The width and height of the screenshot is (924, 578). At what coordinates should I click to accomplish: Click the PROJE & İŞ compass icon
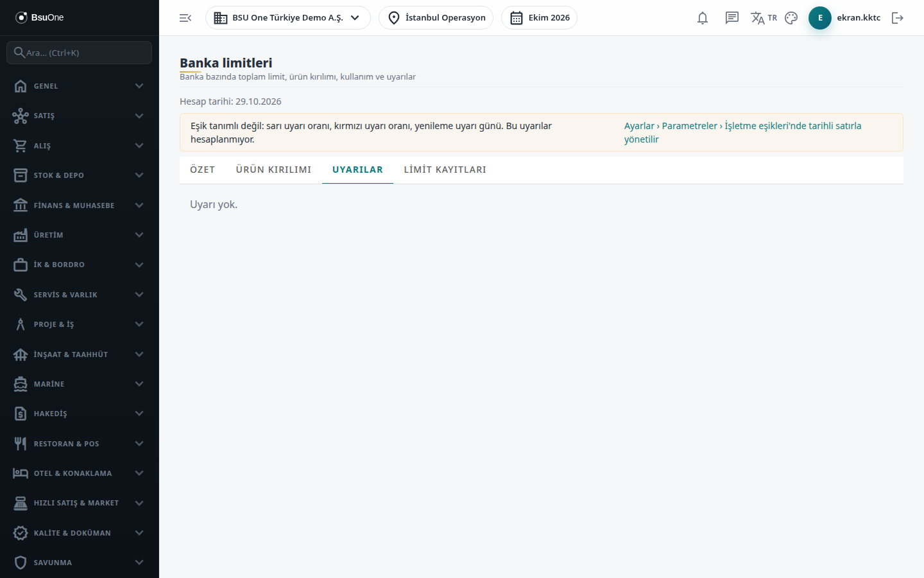coord(21,324)
